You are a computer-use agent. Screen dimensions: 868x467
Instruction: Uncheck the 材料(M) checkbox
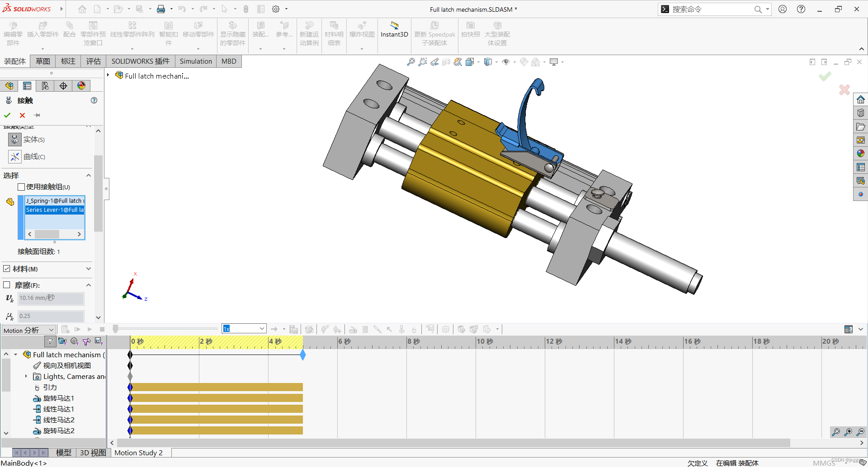tap(7, 268)
